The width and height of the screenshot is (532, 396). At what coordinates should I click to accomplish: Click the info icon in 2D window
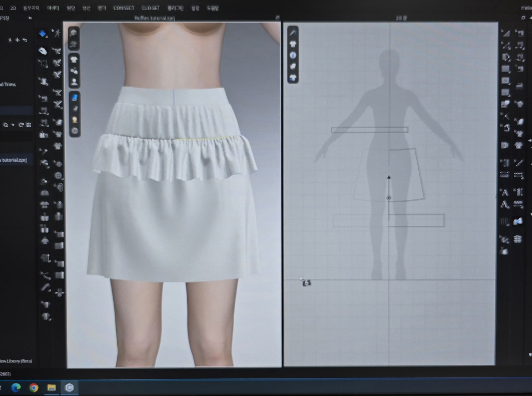click(293, 55)
